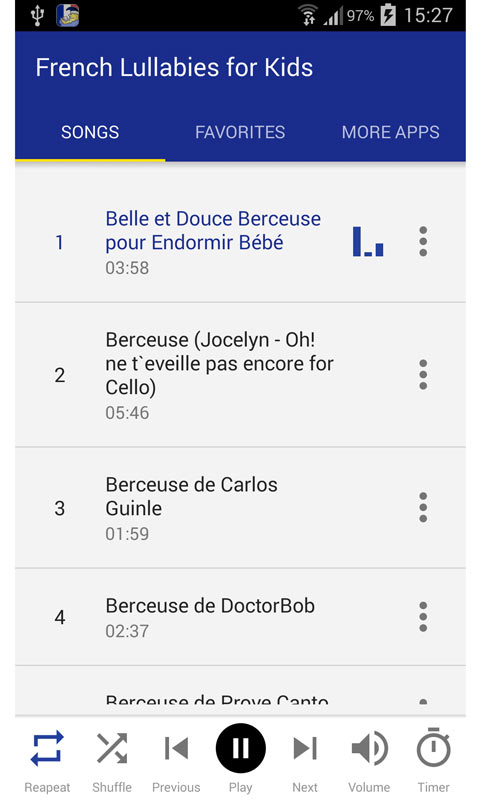Open options menu for song 1
Image resolution: width=480 pixels, height=800 pixels.
coord(423,242)
